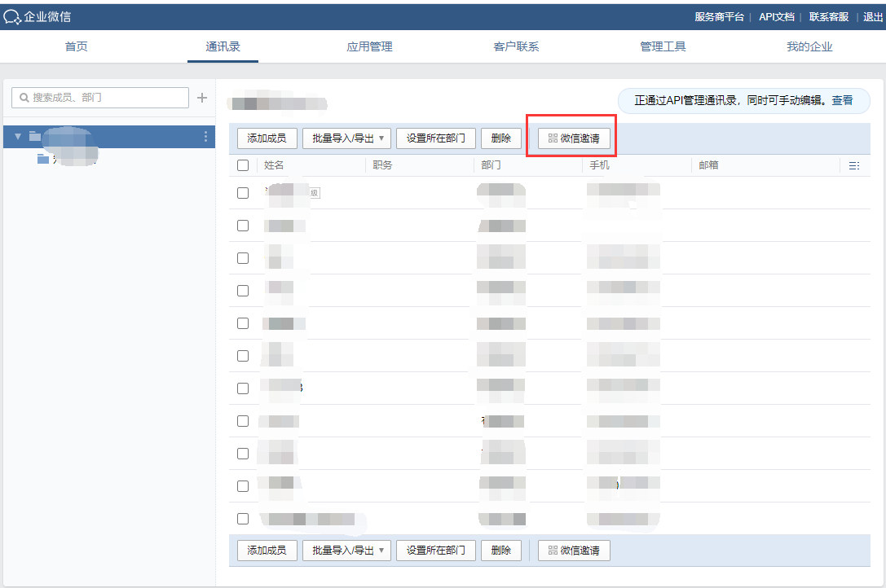This screenshot has width=886, height=588.
Task: Click the top 添加成员 button
Action: tap(267, 138)
